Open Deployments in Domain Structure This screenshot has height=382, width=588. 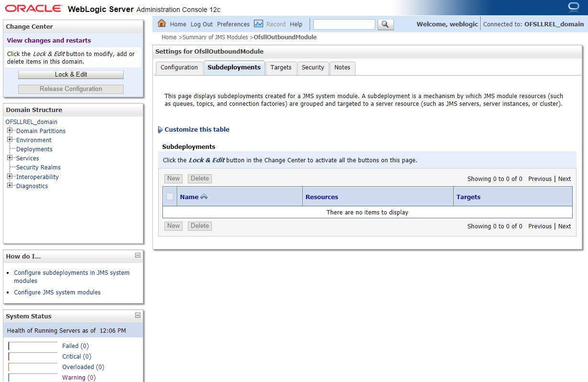(x=35, y=149)
